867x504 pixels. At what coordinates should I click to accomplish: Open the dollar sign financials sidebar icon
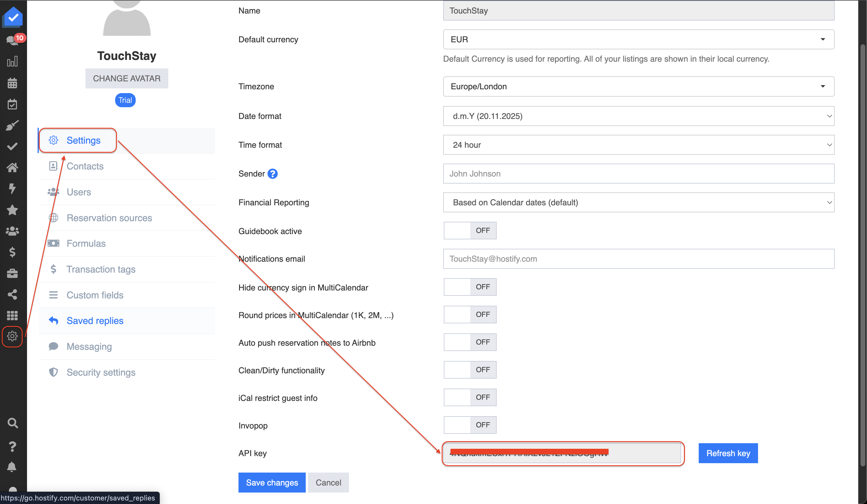12,252
